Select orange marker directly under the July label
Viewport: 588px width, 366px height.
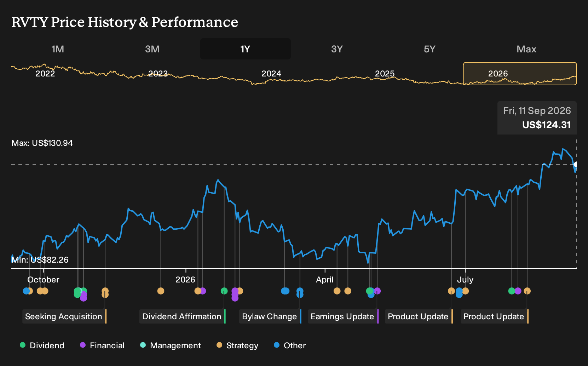465,291
